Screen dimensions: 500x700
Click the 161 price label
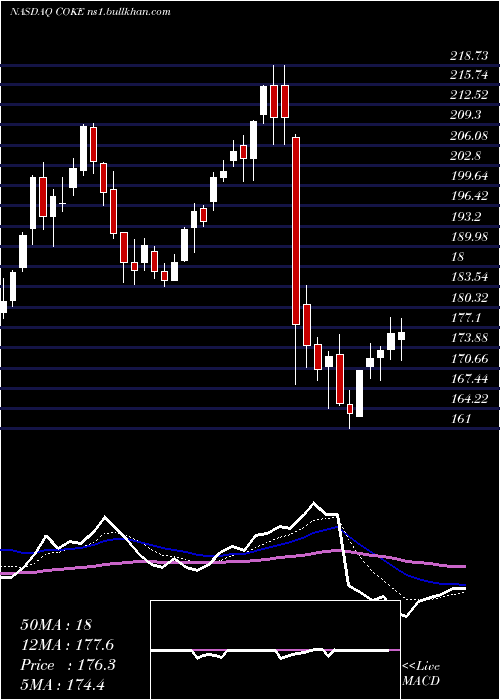460,419
